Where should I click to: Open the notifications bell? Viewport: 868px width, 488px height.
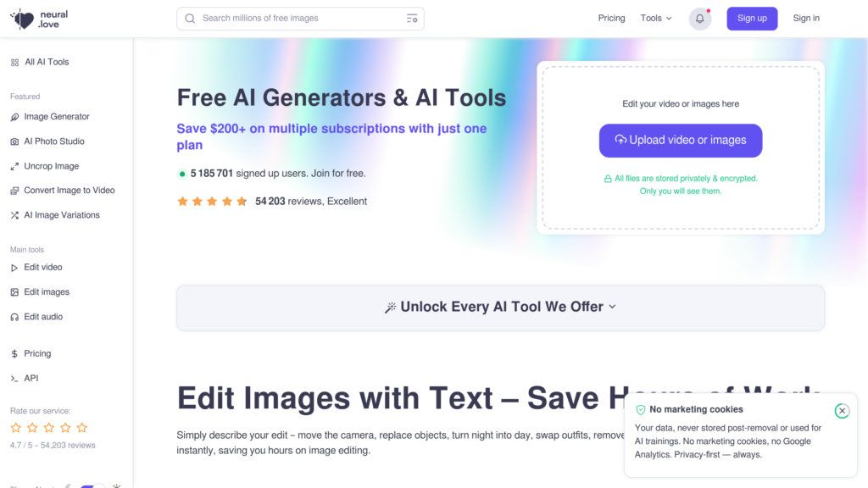click(699, 19)
